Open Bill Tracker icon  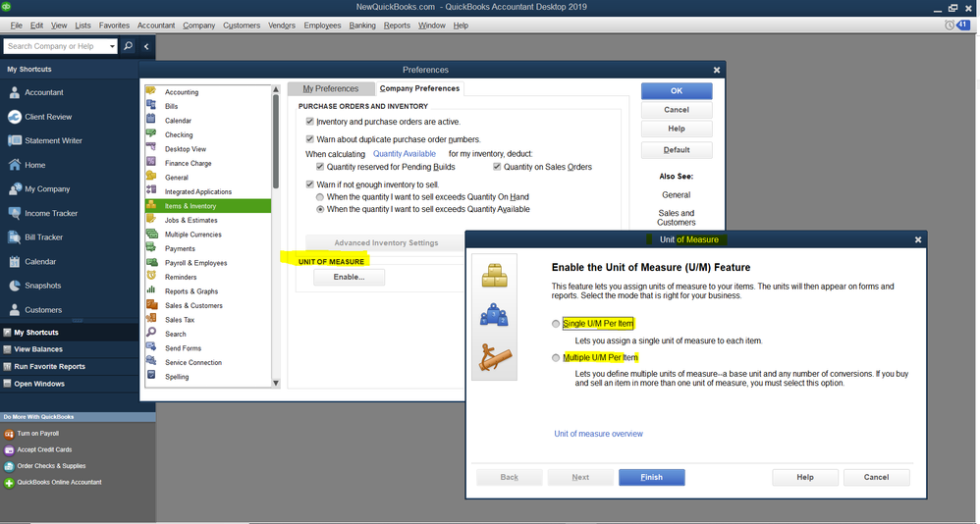coord(15,237)
